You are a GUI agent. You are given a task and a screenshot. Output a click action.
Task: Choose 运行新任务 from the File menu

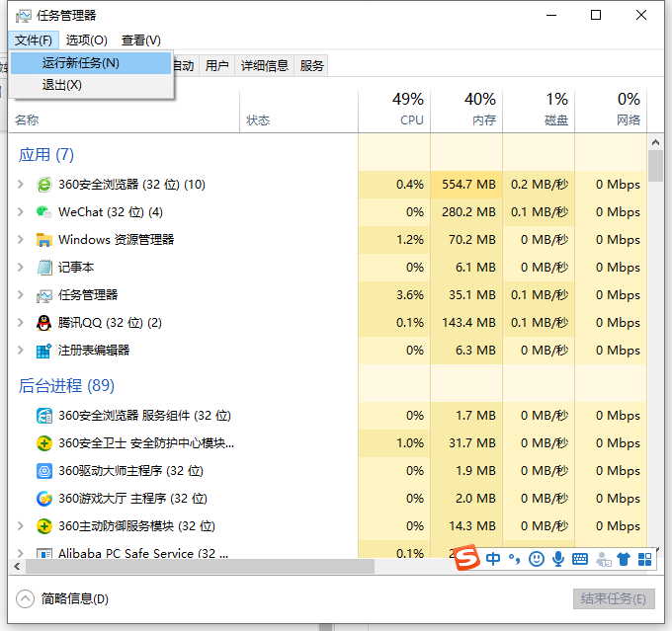(x=81, y=63)
